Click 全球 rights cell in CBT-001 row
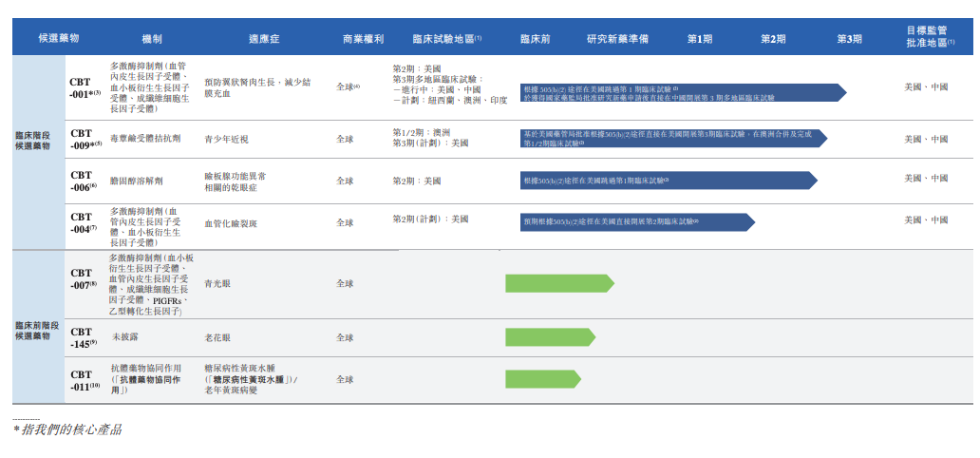Image resolution: width=980 pixels, height=458 pixels. pos(349,87)
